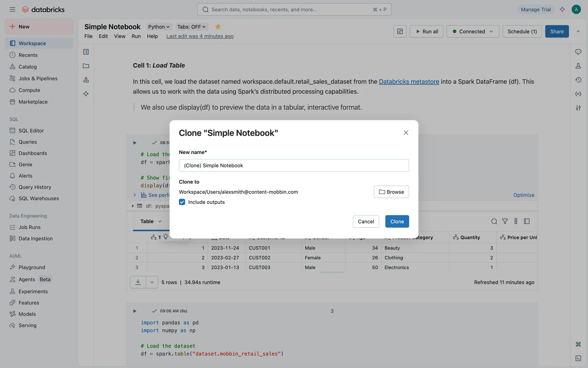
Task: Open version history icon in right sidebar
Action: coord(578,80)
